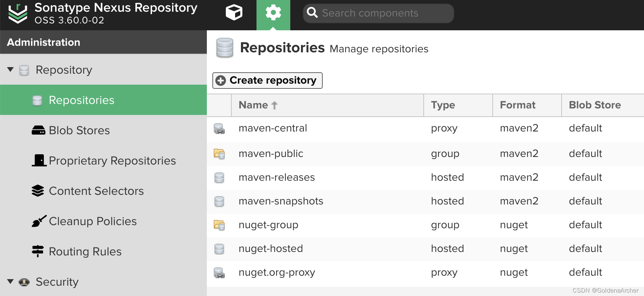Click the hosted type of maven-releases
This screenshot has height=296, width=644.
[447, 177]
